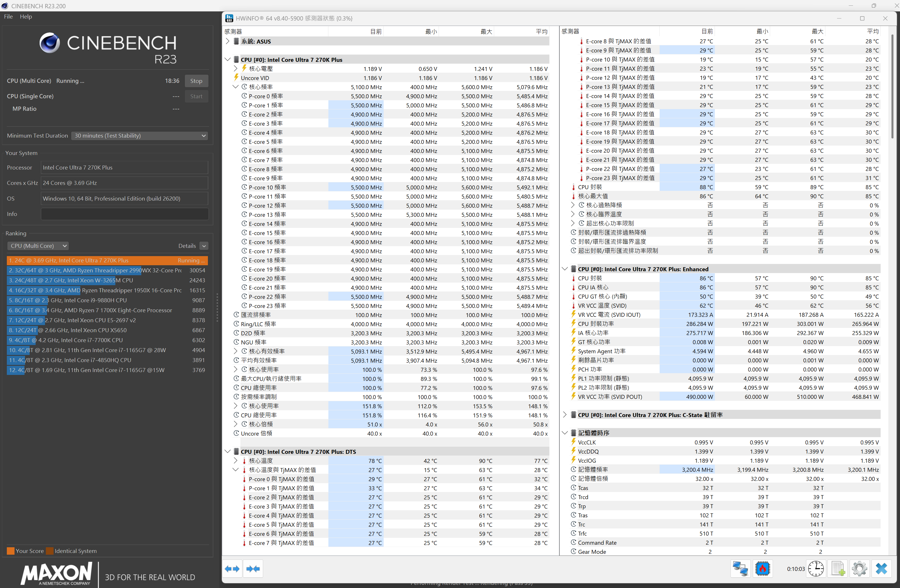Open the Help menu

pos(26,17)
